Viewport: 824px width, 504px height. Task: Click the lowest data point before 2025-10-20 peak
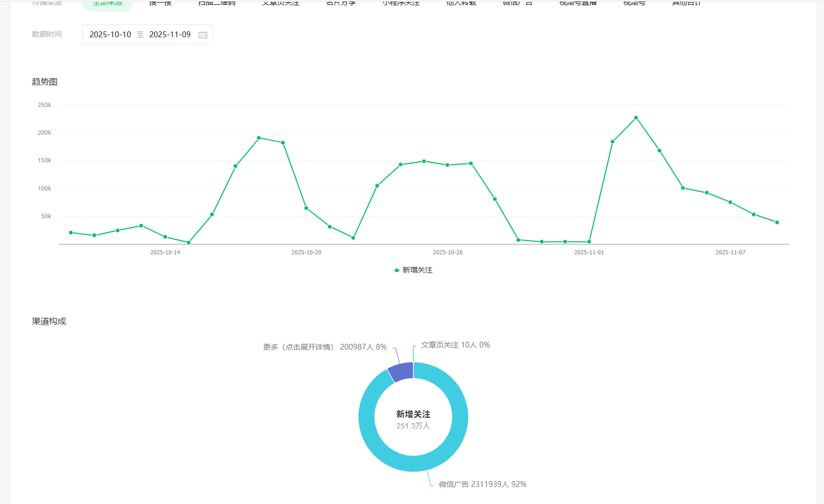(189, 243)
